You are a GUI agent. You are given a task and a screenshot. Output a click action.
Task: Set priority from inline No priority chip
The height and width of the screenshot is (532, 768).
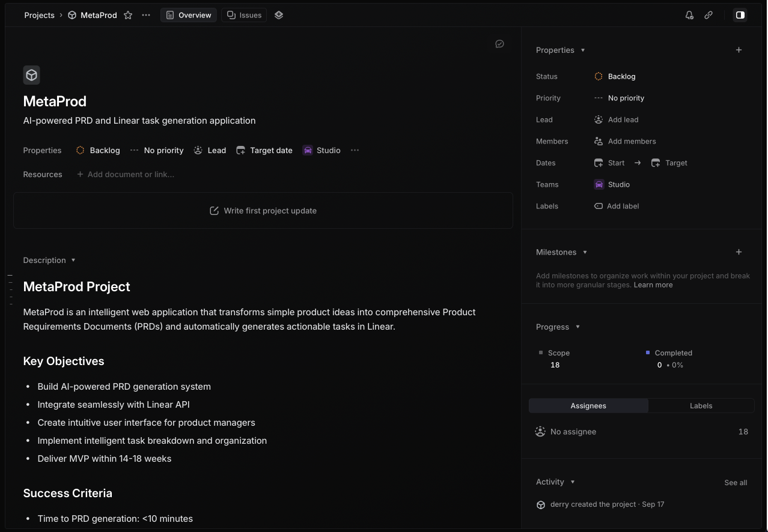click(x=157, y=150)
